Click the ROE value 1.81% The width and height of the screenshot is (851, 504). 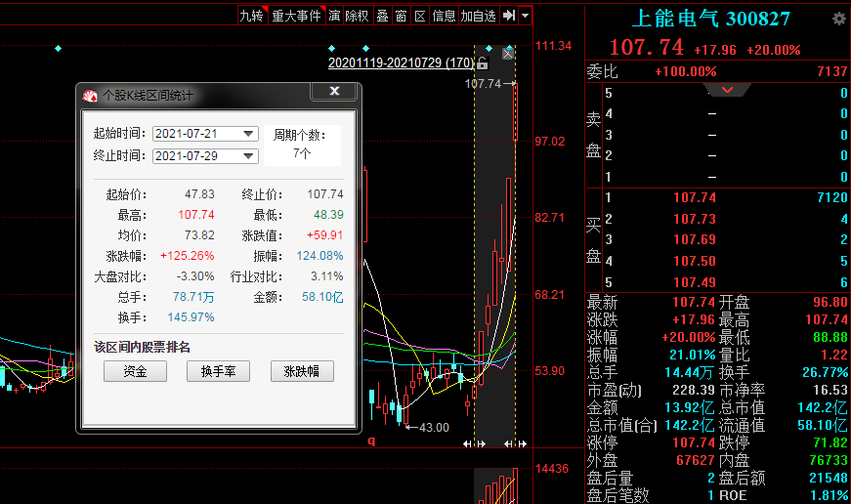(x=829, y=495)
